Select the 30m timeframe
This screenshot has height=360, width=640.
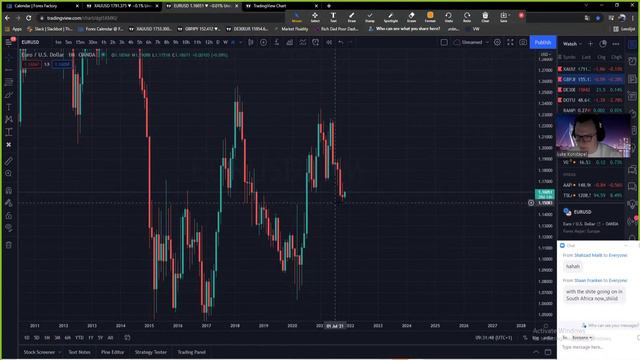click(x=93, y=42)
